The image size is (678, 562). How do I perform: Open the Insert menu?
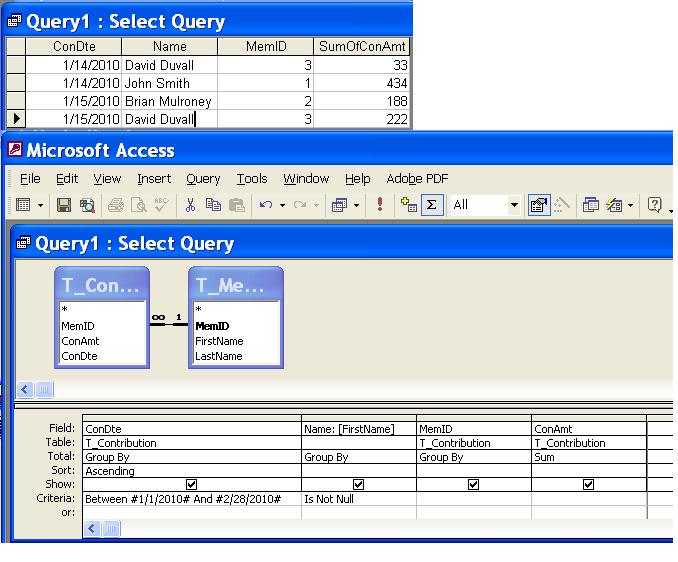pyautogui.click(x=154, y=179)
